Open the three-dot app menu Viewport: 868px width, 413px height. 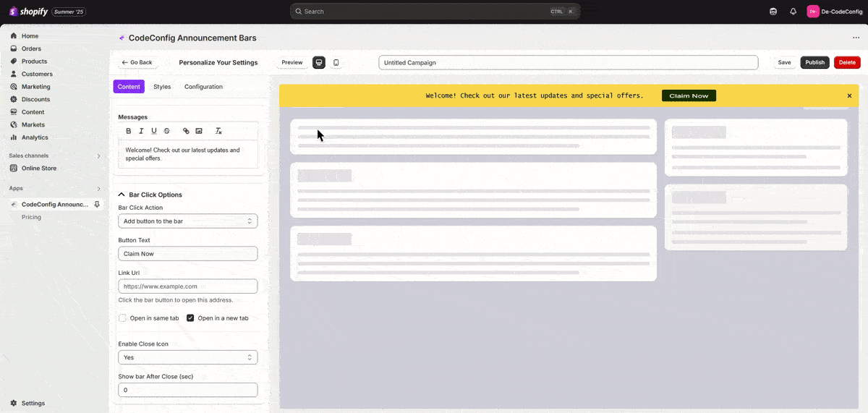tap(856, 38)
